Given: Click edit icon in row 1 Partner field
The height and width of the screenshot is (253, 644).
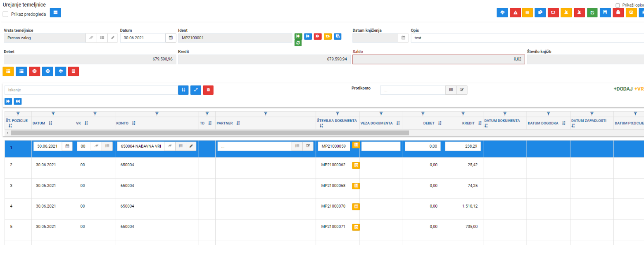Looking at the screenshot, I should point(307,146).
